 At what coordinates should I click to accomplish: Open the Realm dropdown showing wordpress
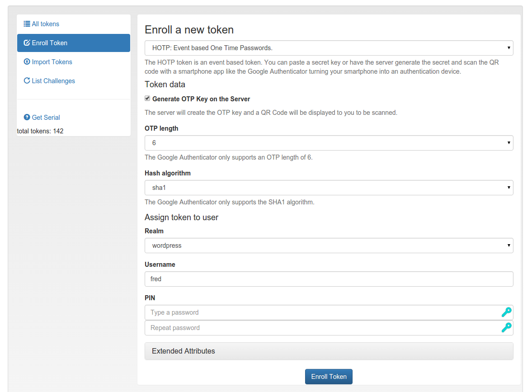point(329,246)
